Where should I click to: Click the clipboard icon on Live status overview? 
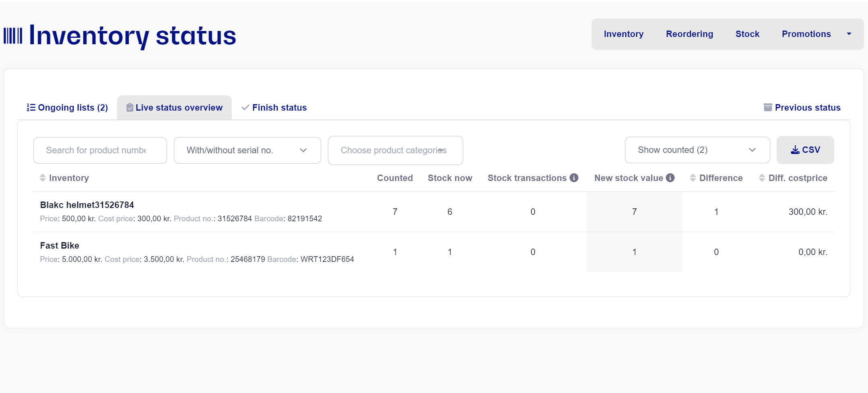point(130,107)
